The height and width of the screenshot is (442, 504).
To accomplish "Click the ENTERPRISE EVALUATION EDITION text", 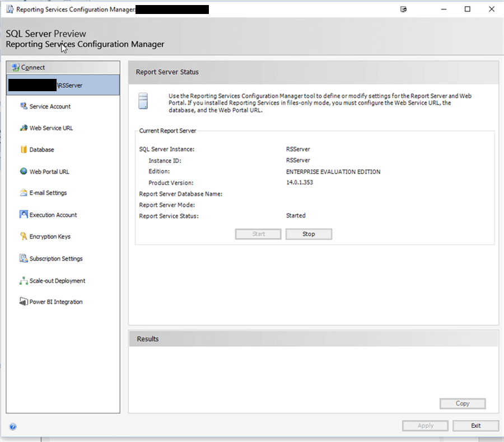I will [333, 172].
